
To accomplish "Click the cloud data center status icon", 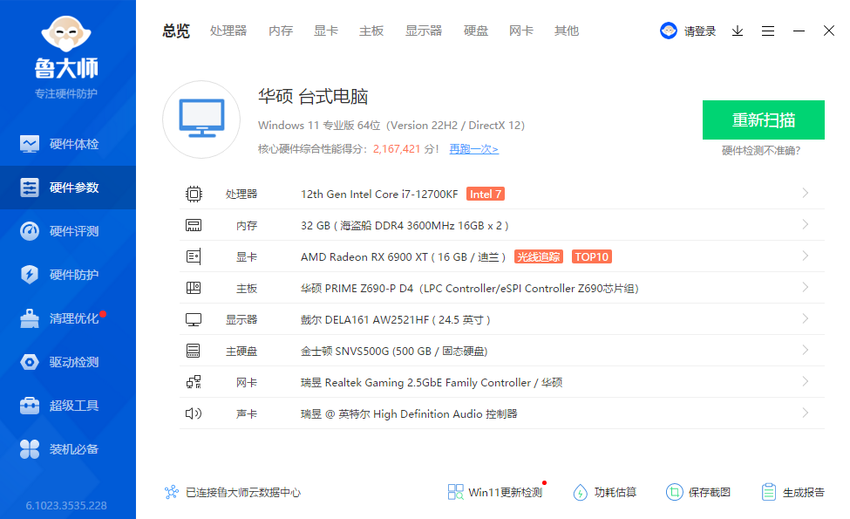I will [171, 492].
